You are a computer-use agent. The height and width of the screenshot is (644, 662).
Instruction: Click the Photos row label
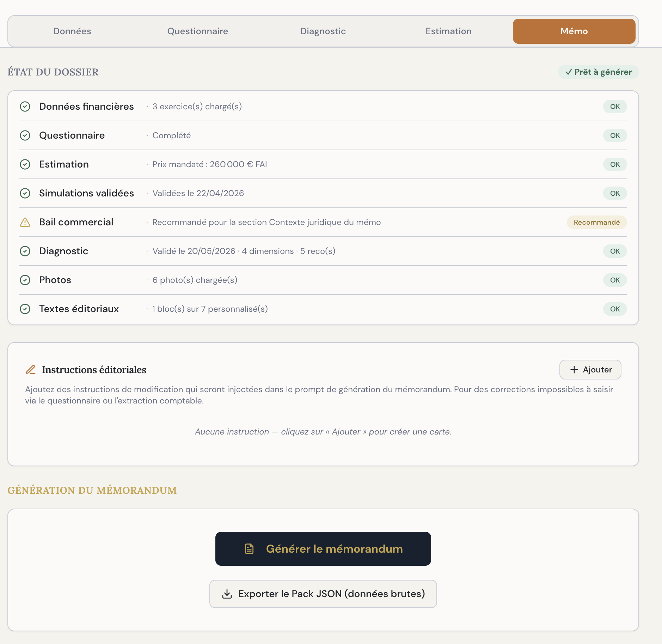point(55,280)
